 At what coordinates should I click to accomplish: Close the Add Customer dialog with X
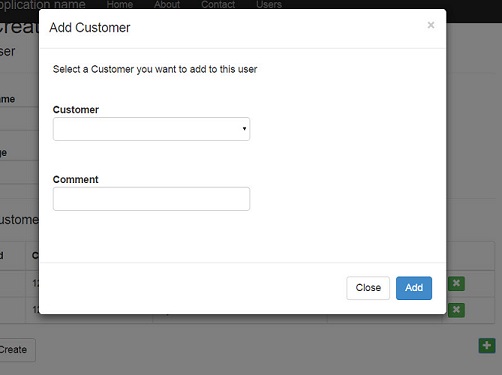[x=431, y=25]
